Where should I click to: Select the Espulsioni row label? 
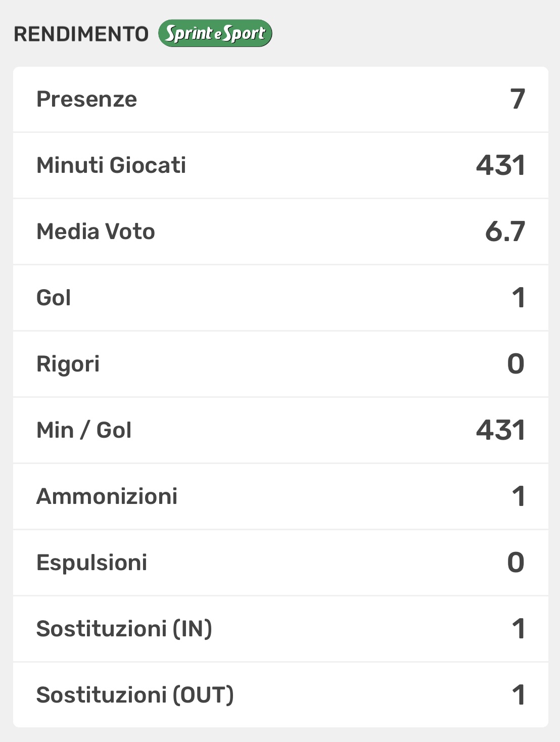(91, 563)
